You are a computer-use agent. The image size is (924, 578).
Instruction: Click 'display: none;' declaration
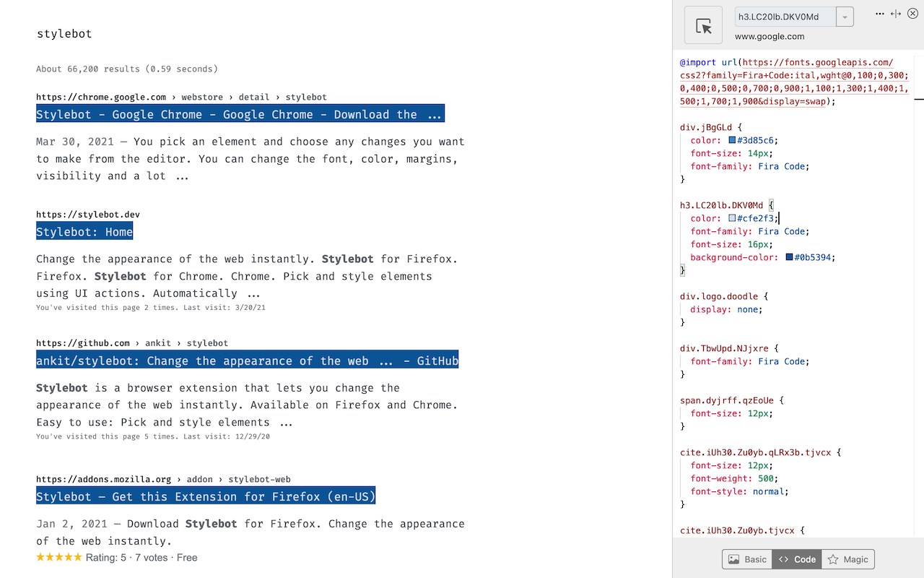click(x=726, y=309)
